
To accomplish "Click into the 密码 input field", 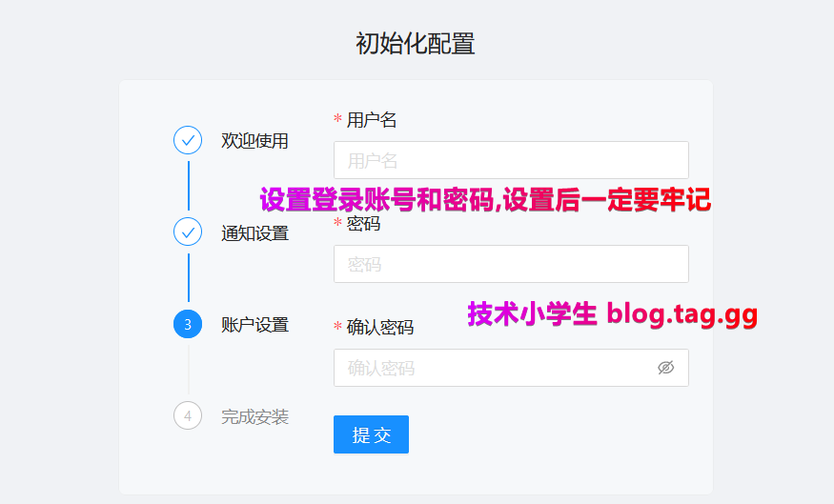I will tap(510, 264).
